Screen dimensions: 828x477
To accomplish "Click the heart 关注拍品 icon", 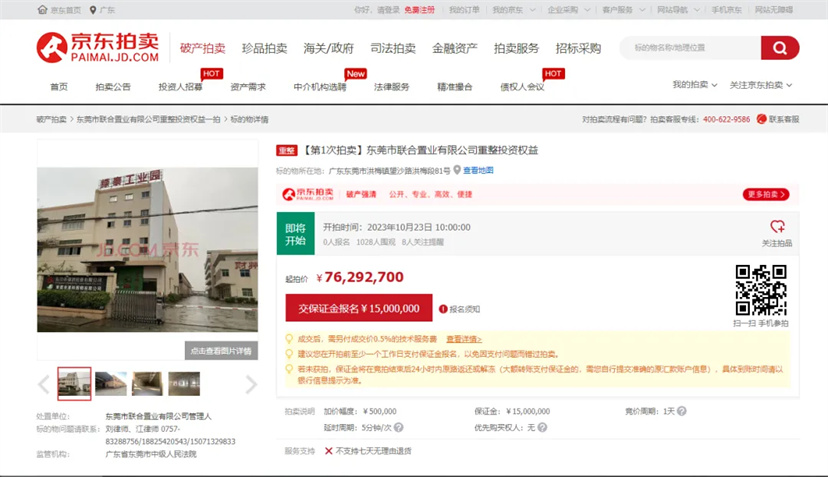I will click(x=777, y=227).
